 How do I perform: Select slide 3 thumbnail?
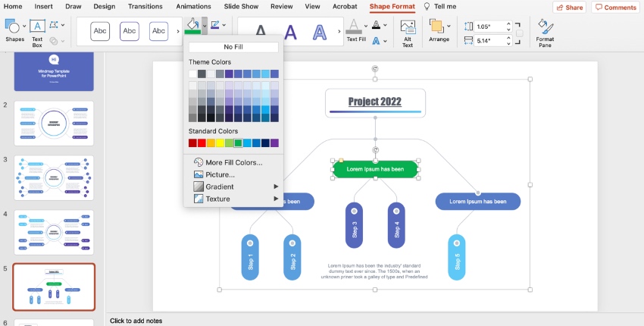(54, 177)
